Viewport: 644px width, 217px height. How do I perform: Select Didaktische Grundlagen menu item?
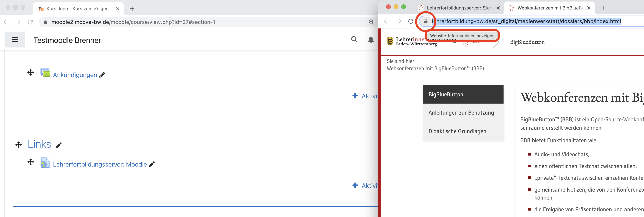click(x=457, y=131)
